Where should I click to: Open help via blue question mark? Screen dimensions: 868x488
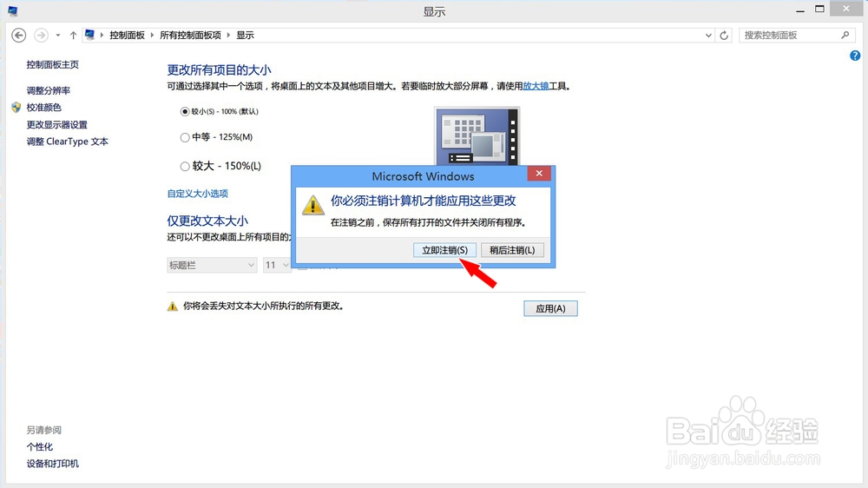(x=855, y=56)
